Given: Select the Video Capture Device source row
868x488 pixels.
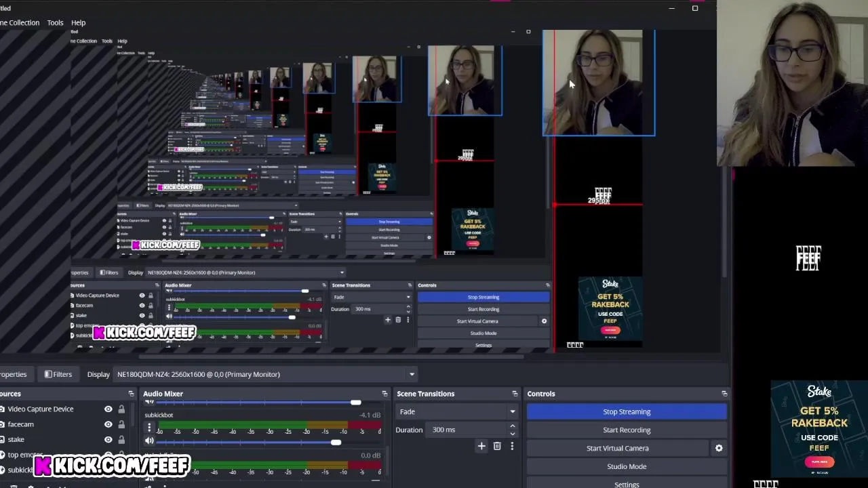Looking at the screenshot, I should click(64, 409).
